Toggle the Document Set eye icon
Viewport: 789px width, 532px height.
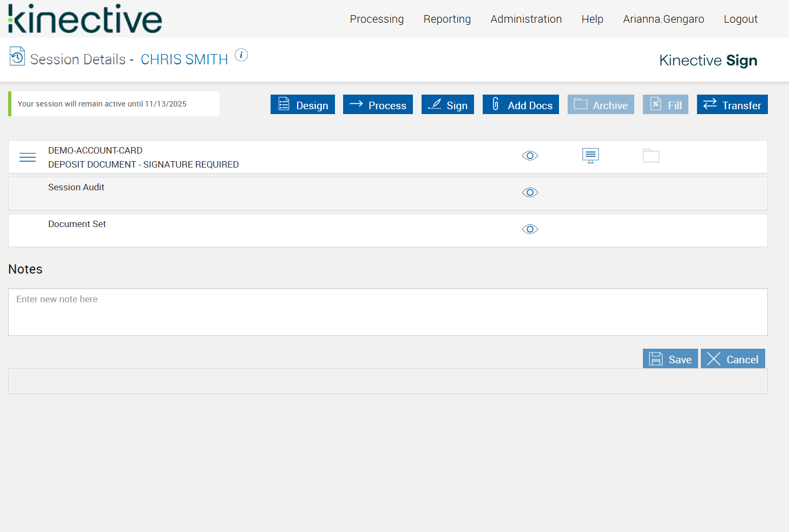[x=530, y=229]
